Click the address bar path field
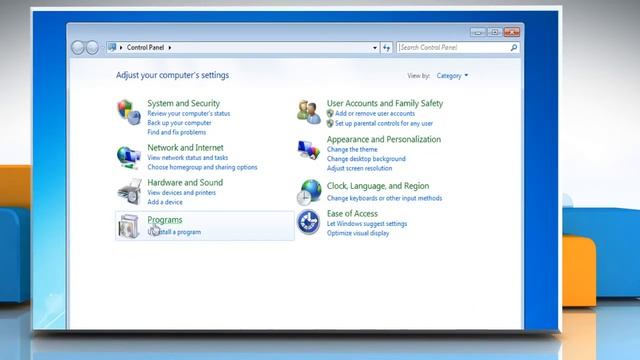 (x=244, y=48)
